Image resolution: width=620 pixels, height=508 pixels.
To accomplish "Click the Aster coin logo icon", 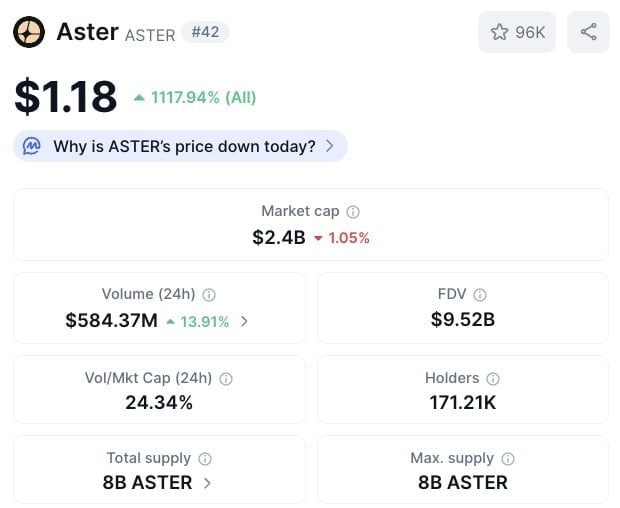I will click(x=29, y=32).
